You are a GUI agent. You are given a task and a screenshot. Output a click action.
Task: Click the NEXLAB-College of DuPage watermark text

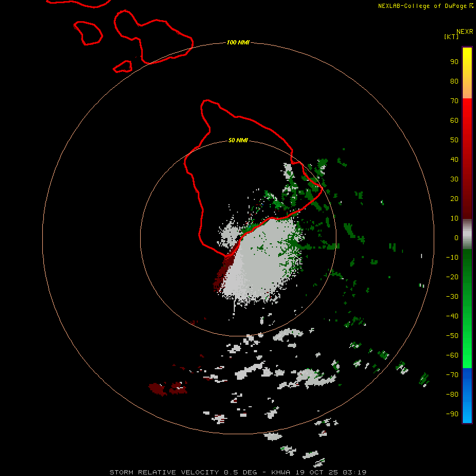pos(425,6)
